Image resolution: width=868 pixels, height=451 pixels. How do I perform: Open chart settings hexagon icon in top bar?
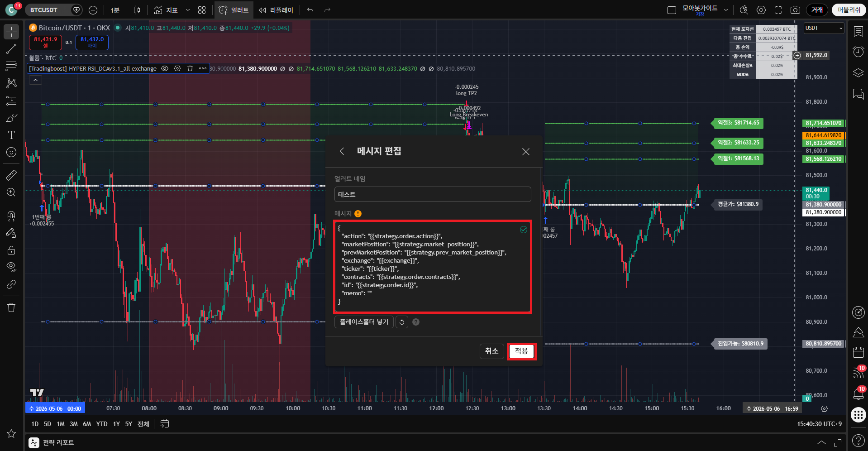(x=761, y=10)
